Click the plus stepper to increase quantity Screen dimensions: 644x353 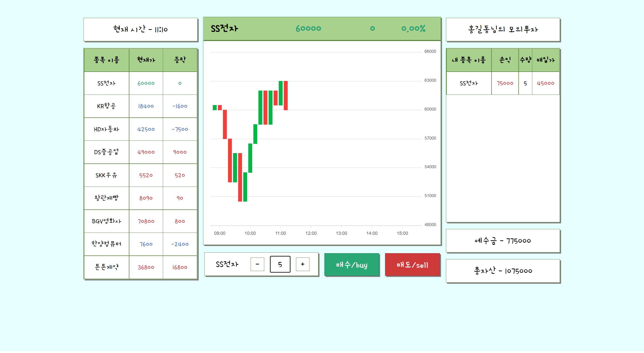(x=302, y=264)
